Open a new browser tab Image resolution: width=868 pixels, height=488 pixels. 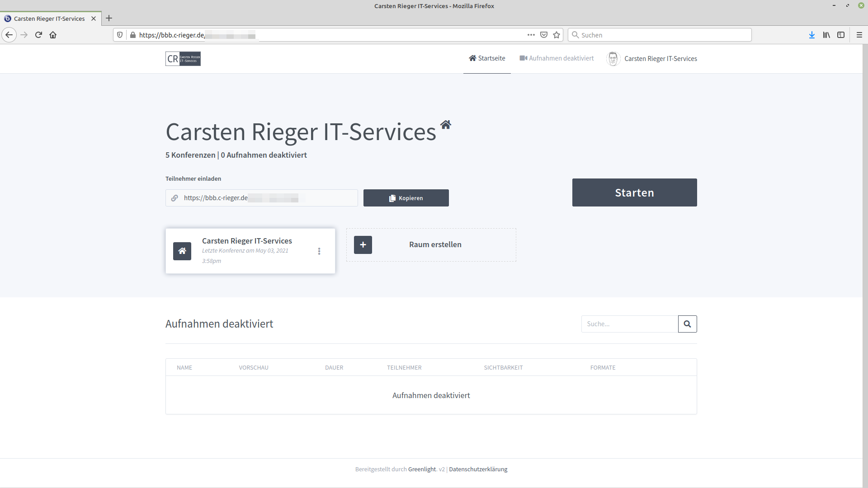pos(109,19)
